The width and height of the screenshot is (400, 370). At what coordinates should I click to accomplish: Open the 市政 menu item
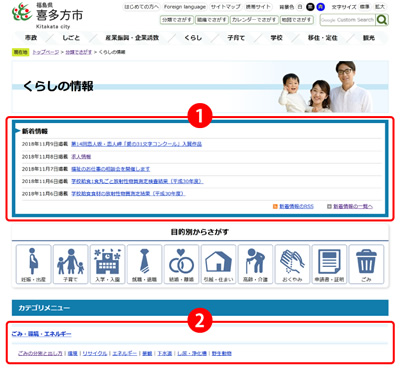(31, 38)
